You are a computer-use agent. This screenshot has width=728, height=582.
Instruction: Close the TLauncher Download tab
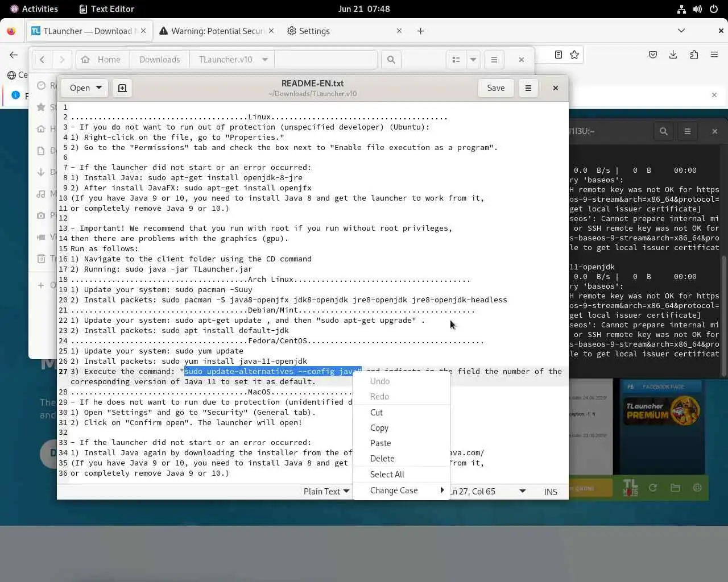tap(143, 31)
